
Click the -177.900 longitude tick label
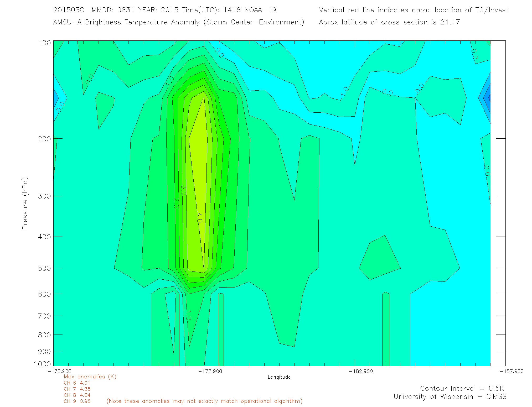click(210, 371)
